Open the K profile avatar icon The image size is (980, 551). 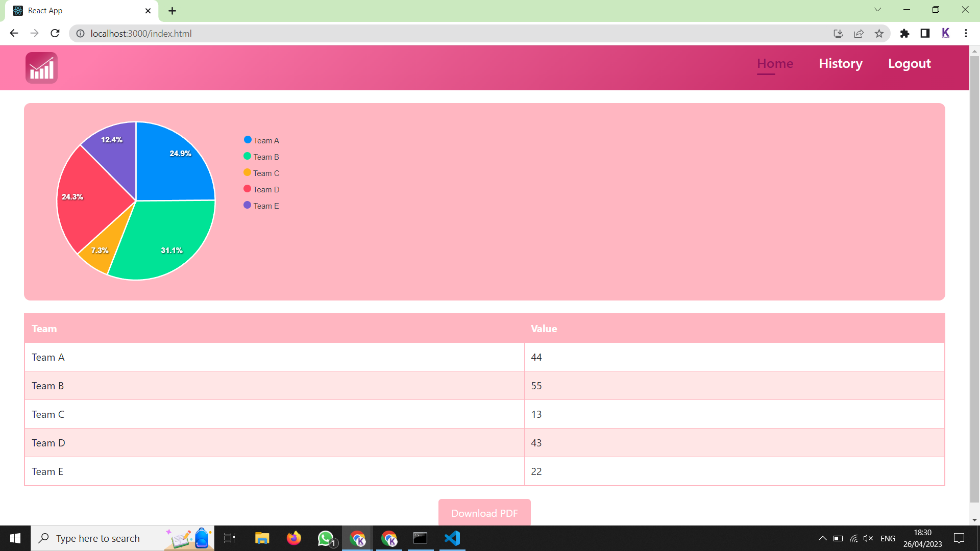[x=945, y=34]
